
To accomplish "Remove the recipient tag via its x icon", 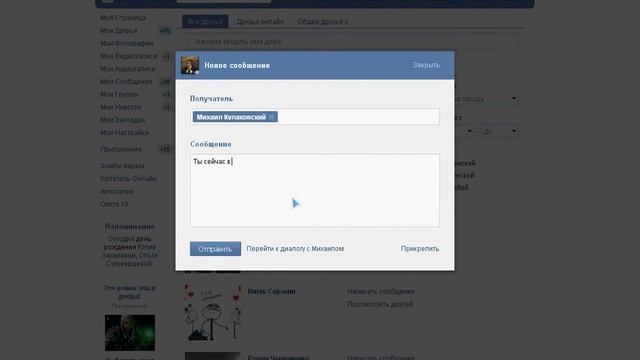I will click(272, 117).
